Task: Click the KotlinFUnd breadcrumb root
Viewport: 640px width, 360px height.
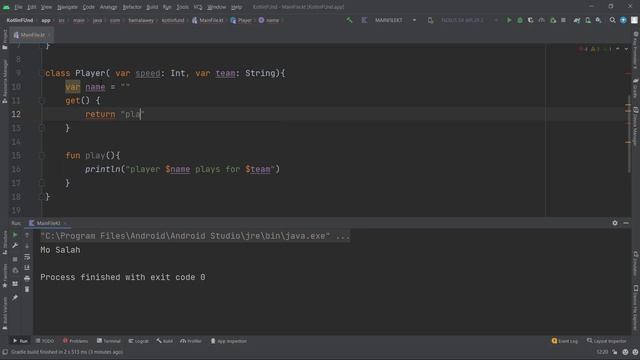Action: click(20, 20)
